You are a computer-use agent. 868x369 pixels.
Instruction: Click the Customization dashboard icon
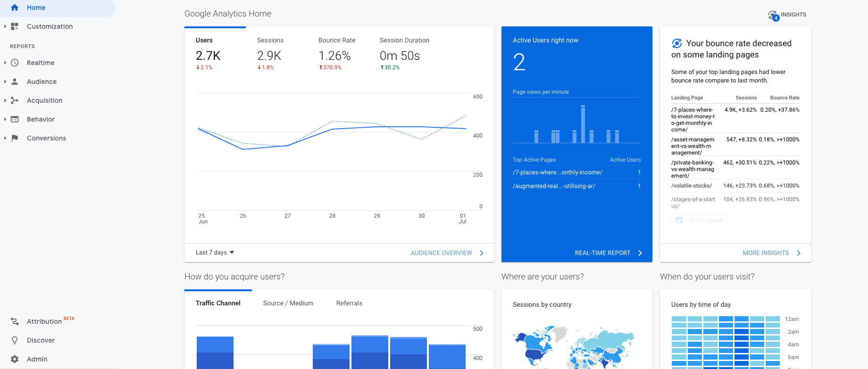pyautogui.click(x=15, y=26)
